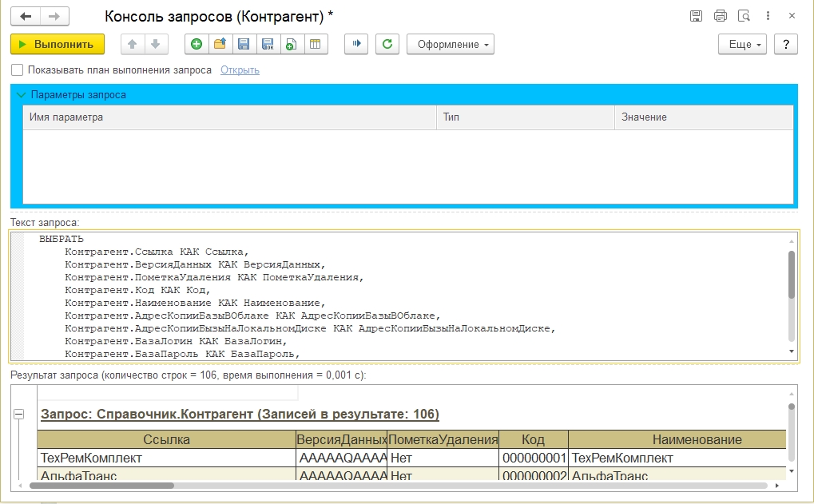Collapse the result group with the minus box

click(18, 415)
